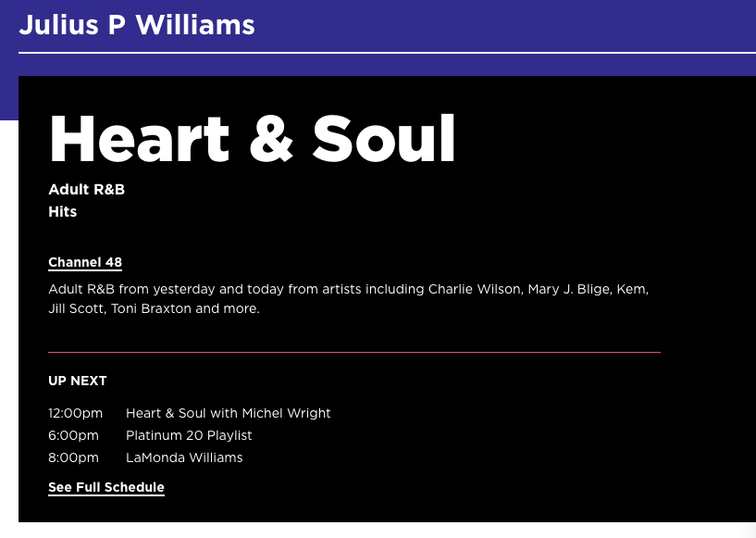
Task: Click the See Full Schedule link
Action: [x=105, y=487]
